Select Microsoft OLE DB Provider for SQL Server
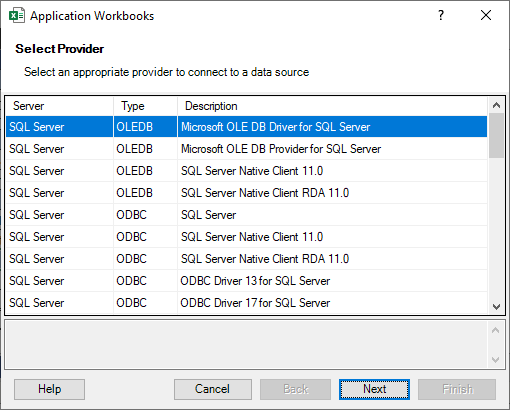 [246, 149]
